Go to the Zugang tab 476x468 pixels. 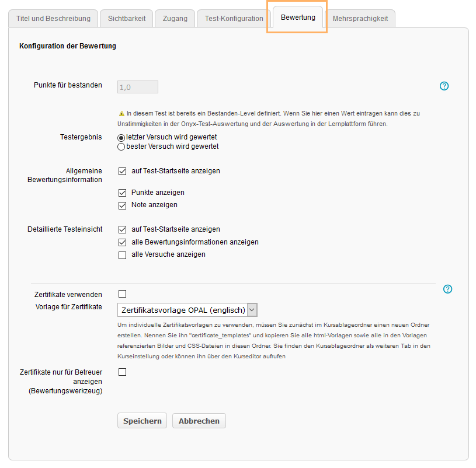click(x=175, y=19)
